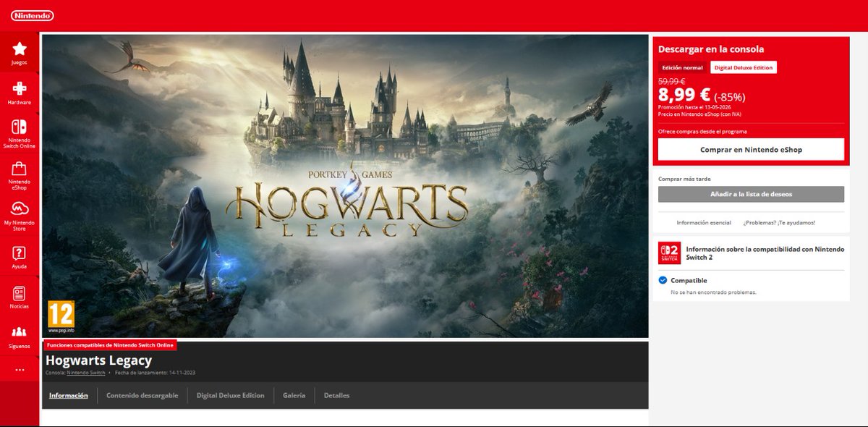Click the blue Compatible checkmark icon

(x=663, y=280)
